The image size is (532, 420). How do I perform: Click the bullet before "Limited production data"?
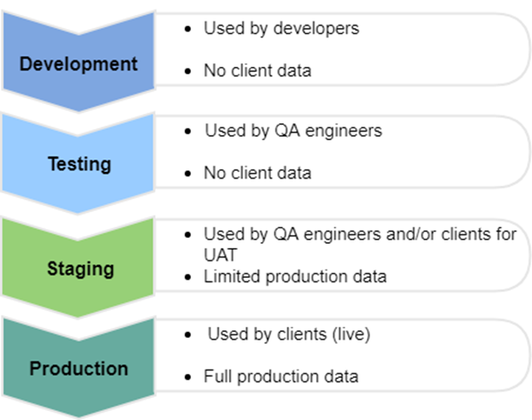pyautogui.click(x=188, y=277)
